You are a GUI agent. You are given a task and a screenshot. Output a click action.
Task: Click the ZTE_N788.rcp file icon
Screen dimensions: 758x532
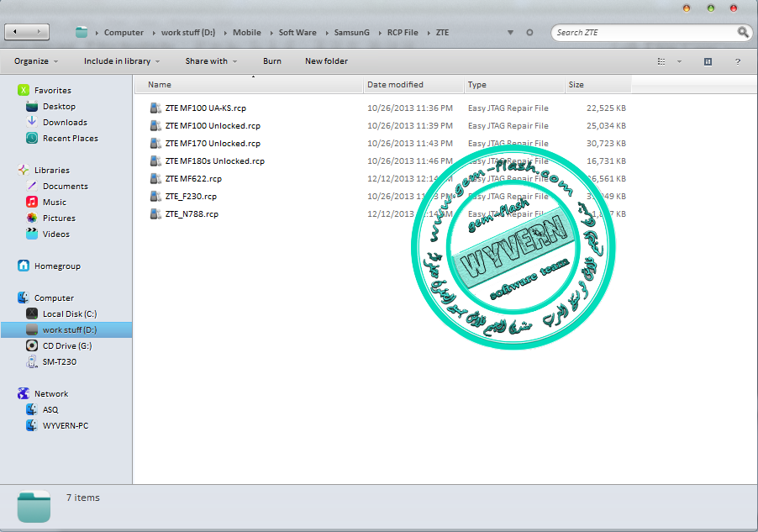[155, 213]
